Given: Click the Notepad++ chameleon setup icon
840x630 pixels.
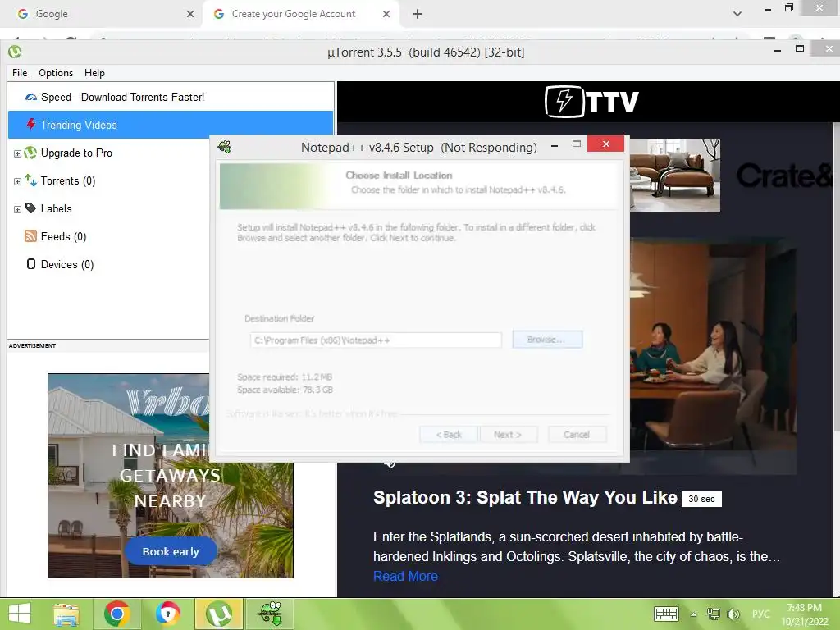Looking at the screenshot, I should (x=225, y=146).
